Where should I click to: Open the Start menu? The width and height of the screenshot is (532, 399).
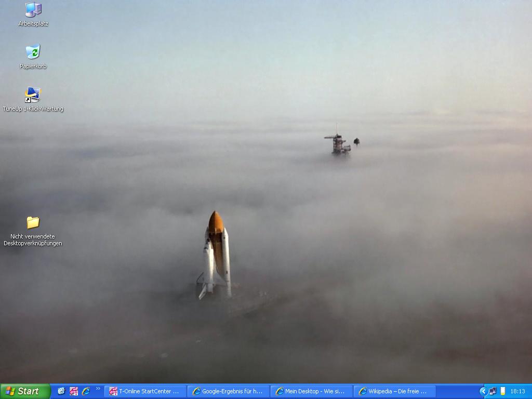click(x=25, y=391)
